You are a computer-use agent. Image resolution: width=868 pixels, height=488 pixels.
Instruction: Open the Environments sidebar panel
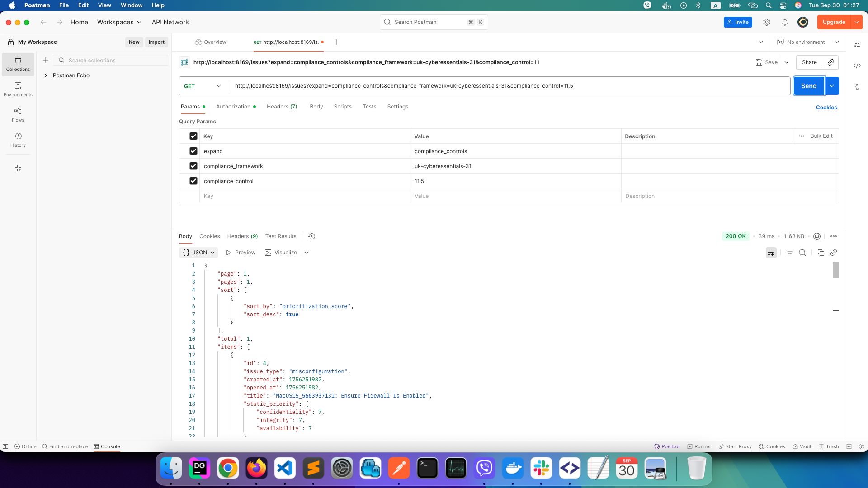point(18,89)
